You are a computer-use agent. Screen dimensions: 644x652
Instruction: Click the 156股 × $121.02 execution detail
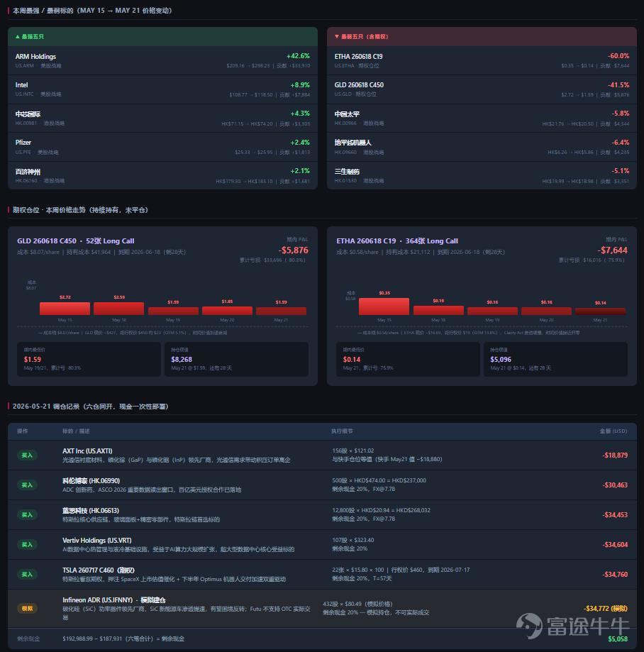tap(353, 451)
